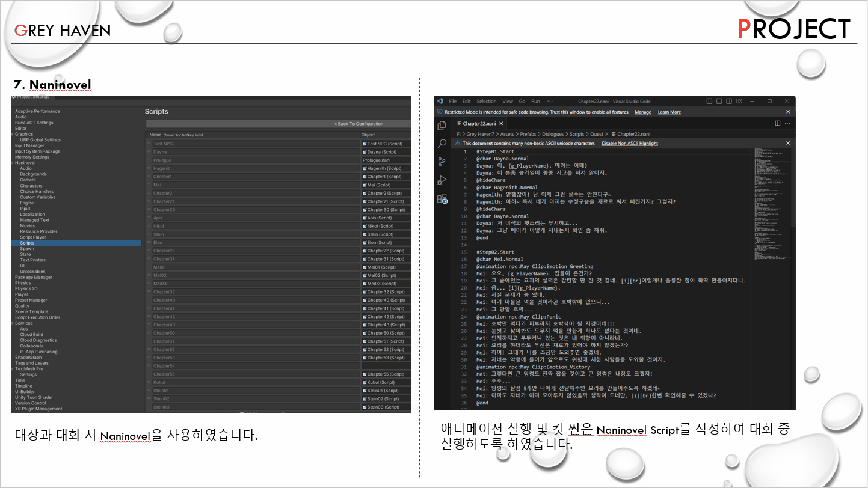Collapse the TextMesh Pro tree node
This screenshot has height=488, width=868.
tap(13, 369)
